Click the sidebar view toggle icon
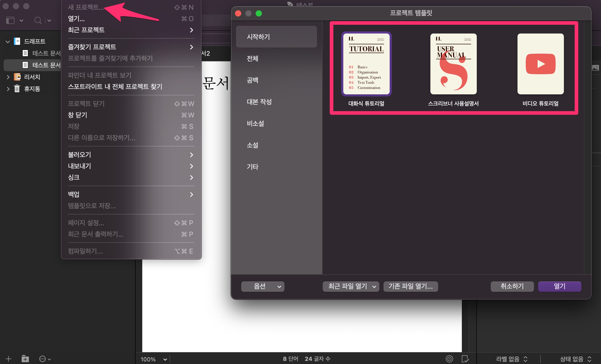The height and width of the screenshot is (364, 601). coord(10,20)
